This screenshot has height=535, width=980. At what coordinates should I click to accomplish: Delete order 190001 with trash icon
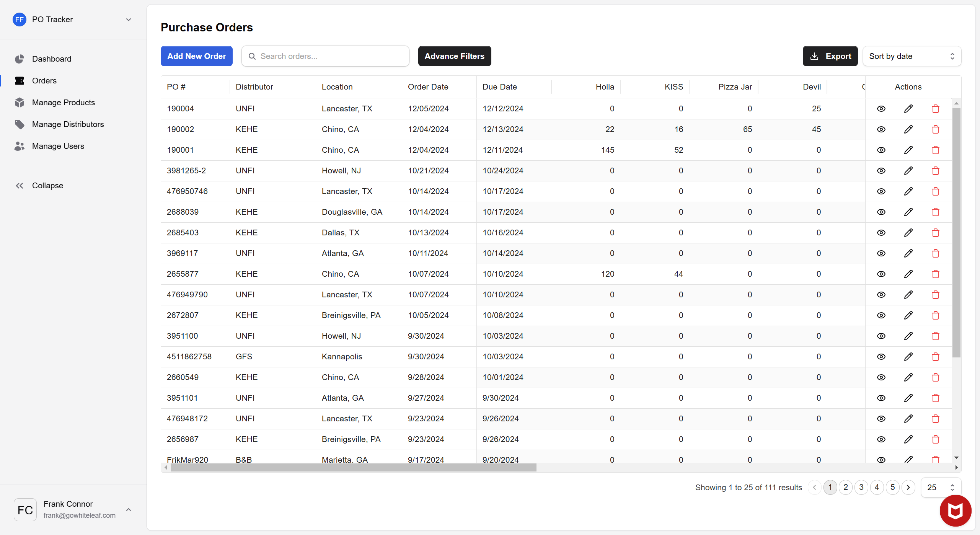click(936, 150)
